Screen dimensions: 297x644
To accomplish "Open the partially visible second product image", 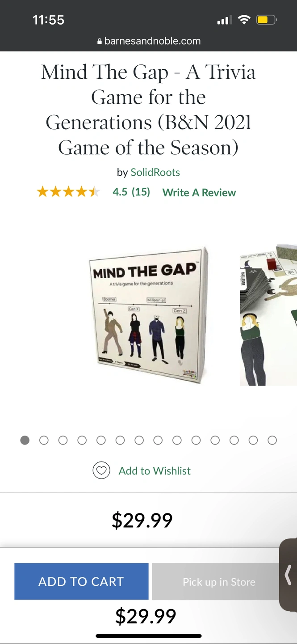I will [x=268, y=315].
